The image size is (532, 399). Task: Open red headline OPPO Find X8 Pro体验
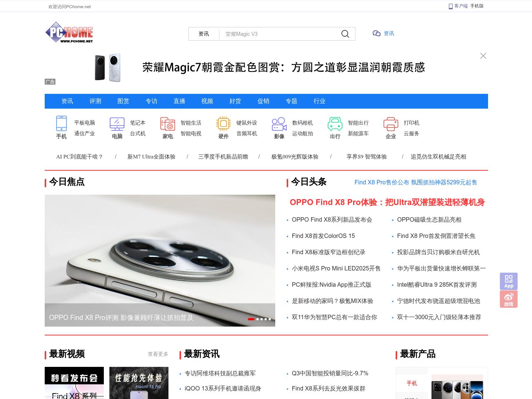387,202
